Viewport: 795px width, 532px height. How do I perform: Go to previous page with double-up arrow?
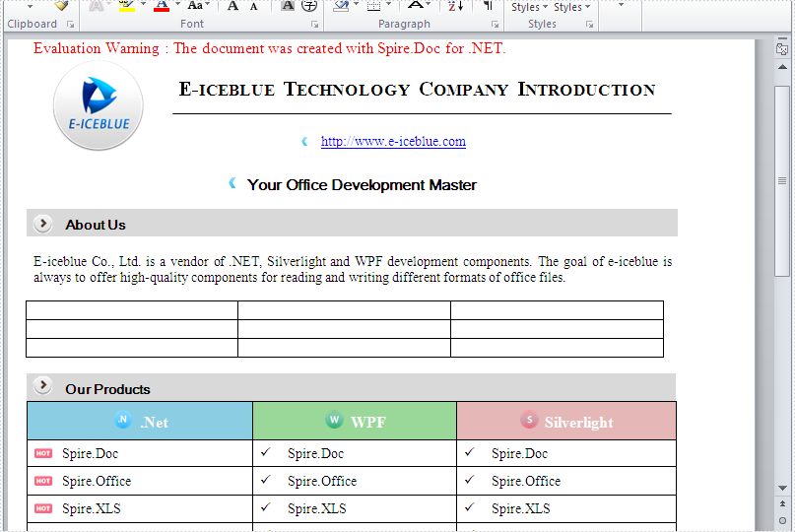tap(782, 504)
